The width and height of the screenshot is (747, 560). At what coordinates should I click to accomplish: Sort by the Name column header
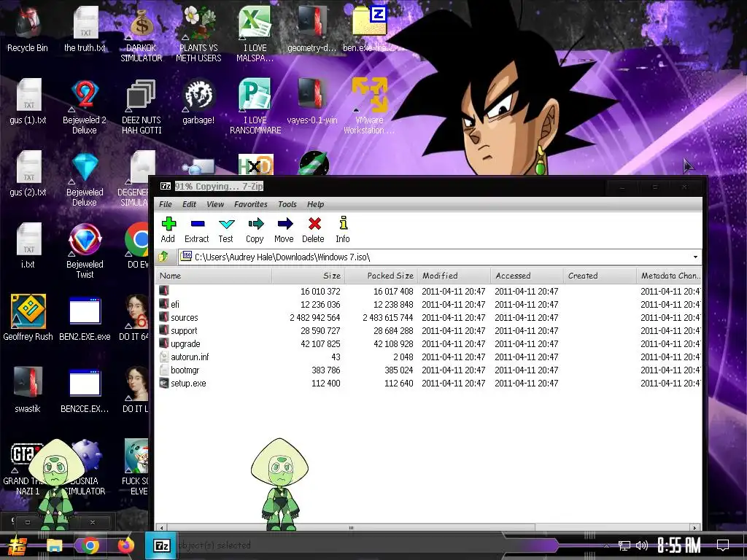[x=214, y=276]
